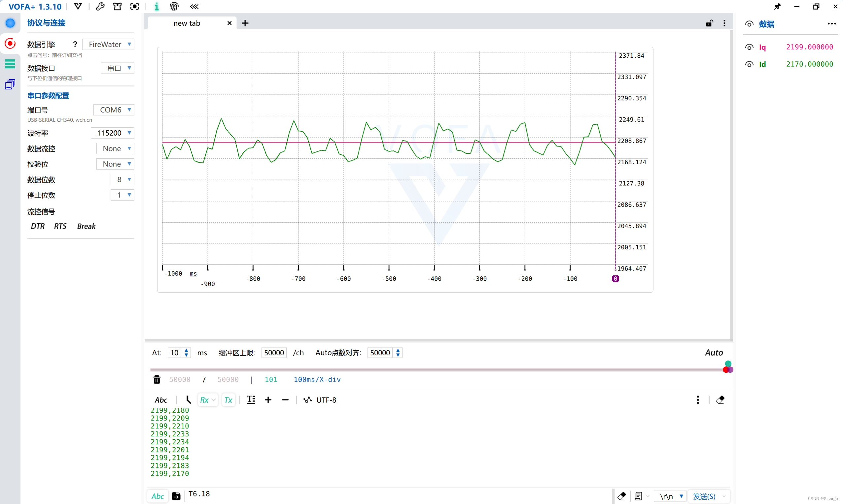The height and width of the screenshot is (504, 843).
Task: Click the fingerprint icon in title bar
Action: 174,7
